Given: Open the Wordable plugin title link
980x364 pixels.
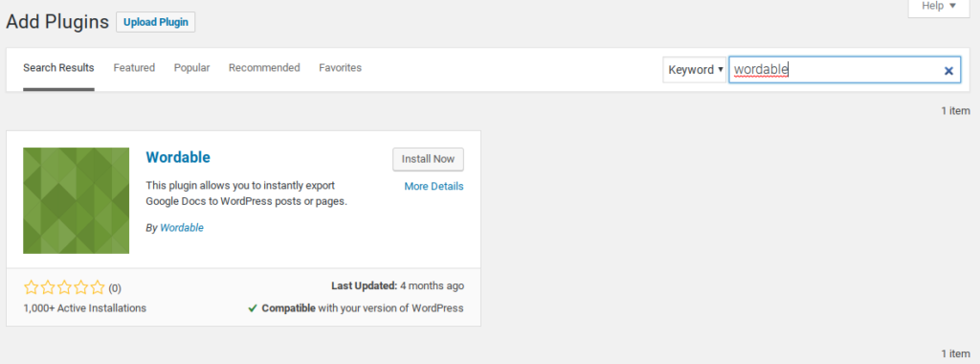Looking at the screenshot, I should [x=178, y=157].
